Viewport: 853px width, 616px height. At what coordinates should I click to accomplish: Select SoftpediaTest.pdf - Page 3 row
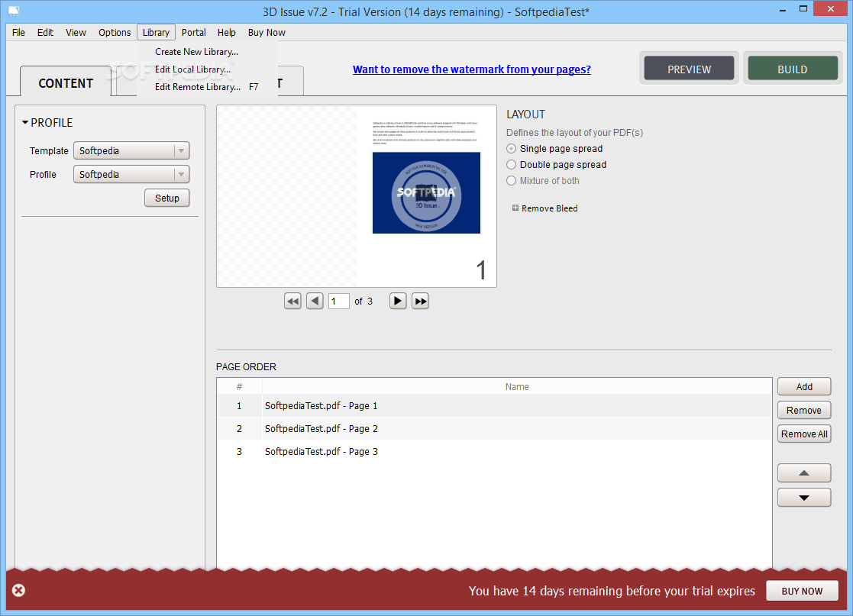494,451
